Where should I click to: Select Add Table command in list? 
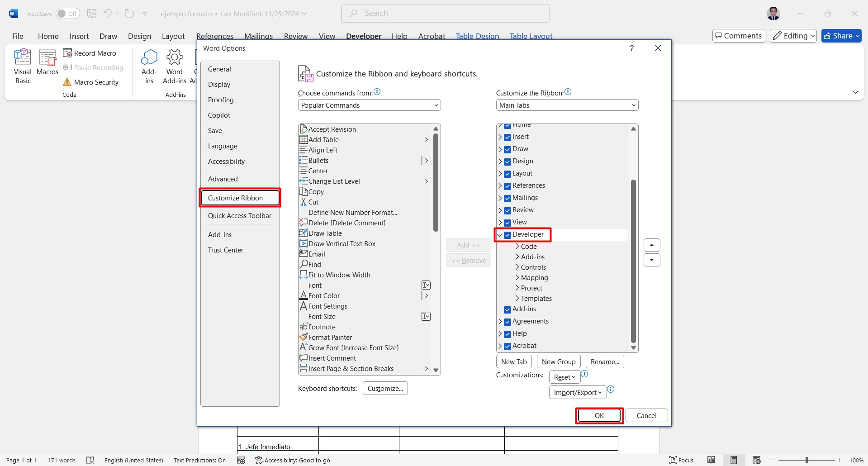point(365,140)
